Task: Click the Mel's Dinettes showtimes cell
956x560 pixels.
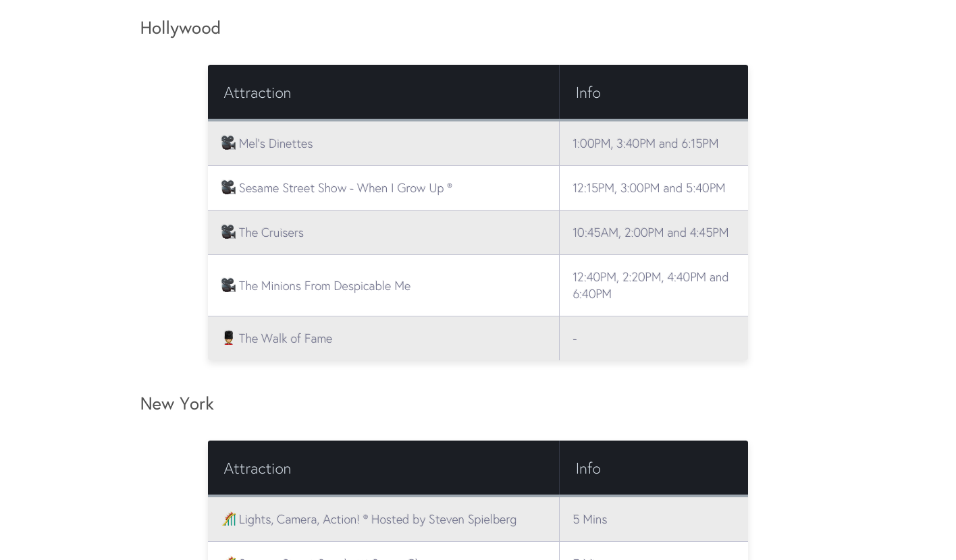Action: pyautogui.click(x=645, y=144)
